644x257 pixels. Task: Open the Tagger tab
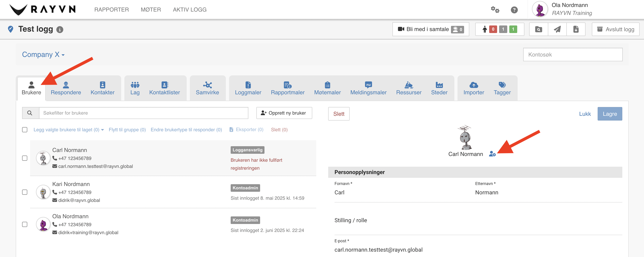point(502,88)
